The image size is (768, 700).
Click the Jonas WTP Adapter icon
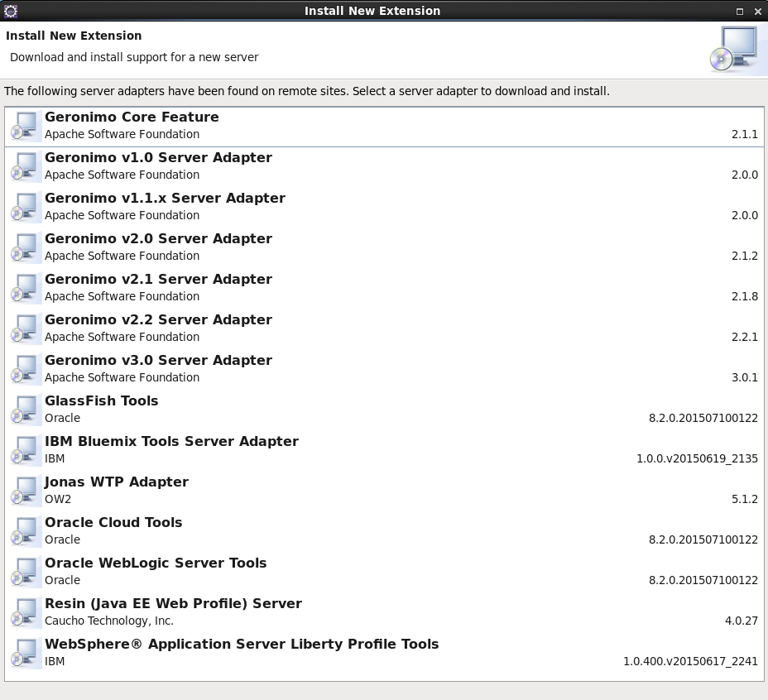click(25, 491)
